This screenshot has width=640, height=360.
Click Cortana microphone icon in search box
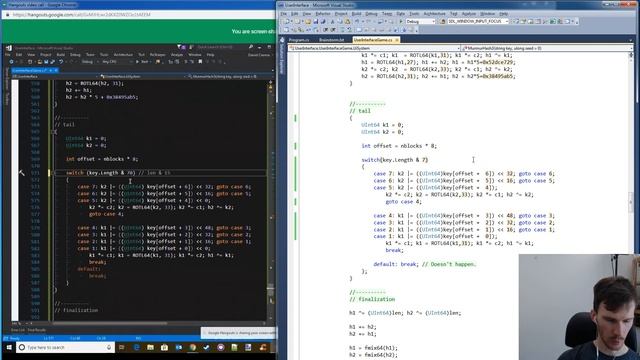tap(109, 347)
